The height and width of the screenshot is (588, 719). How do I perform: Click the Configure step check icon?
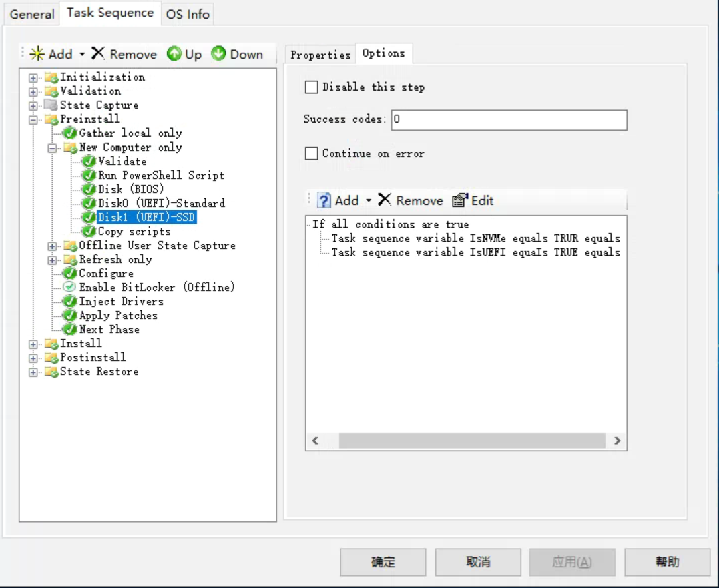coord(69,274)
